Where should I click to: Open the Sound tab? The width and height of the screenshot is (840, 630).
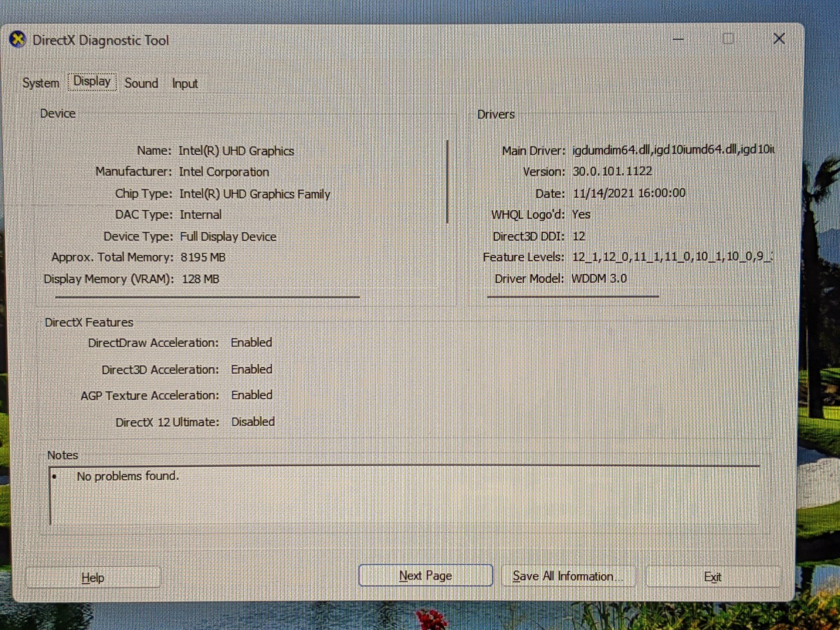point(141,83)
